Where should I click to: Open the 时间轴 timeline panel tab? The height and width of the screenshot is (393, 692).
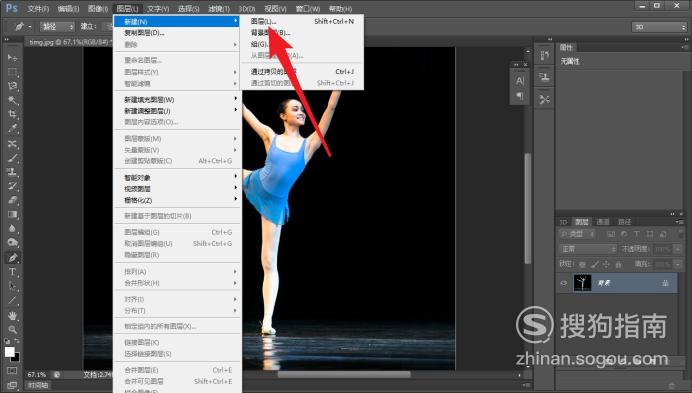click(38, 385)
